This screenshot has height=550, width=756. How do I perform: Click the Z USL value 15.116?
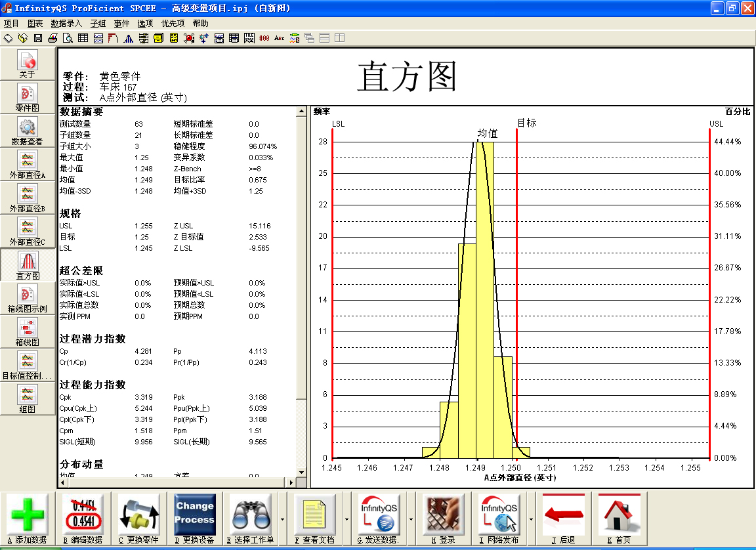pos(260,226)
